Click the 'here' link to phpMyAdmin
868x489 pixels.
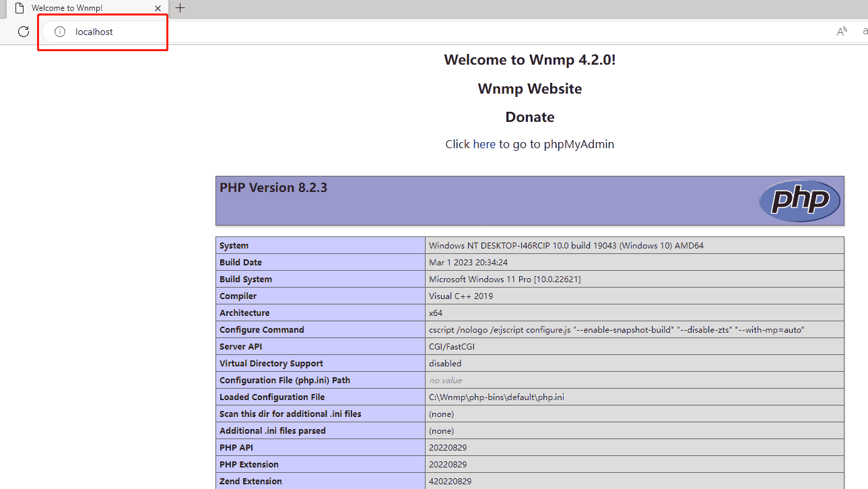483,144
